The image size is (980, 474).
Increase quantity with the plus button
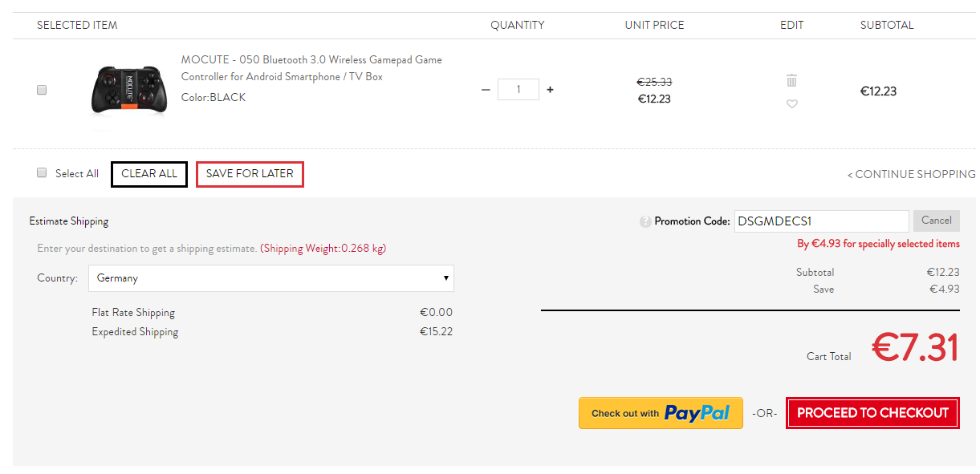tap(550, 90)
